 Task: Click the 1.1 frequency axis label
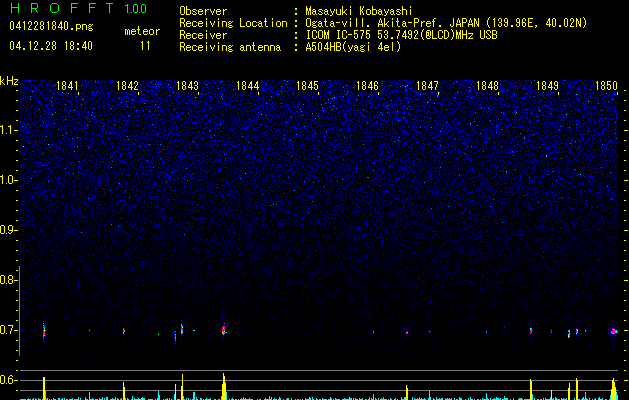[7, 130]
